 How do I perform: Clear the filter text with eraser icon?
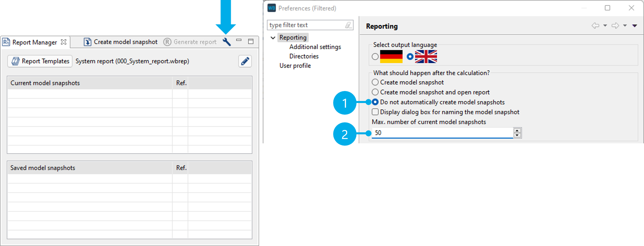pos(348,25)
